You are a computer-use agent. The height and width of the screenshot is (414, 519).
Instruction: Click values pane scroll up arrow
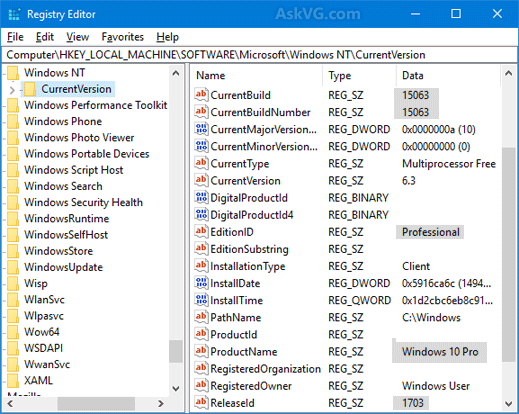[509, 73]
